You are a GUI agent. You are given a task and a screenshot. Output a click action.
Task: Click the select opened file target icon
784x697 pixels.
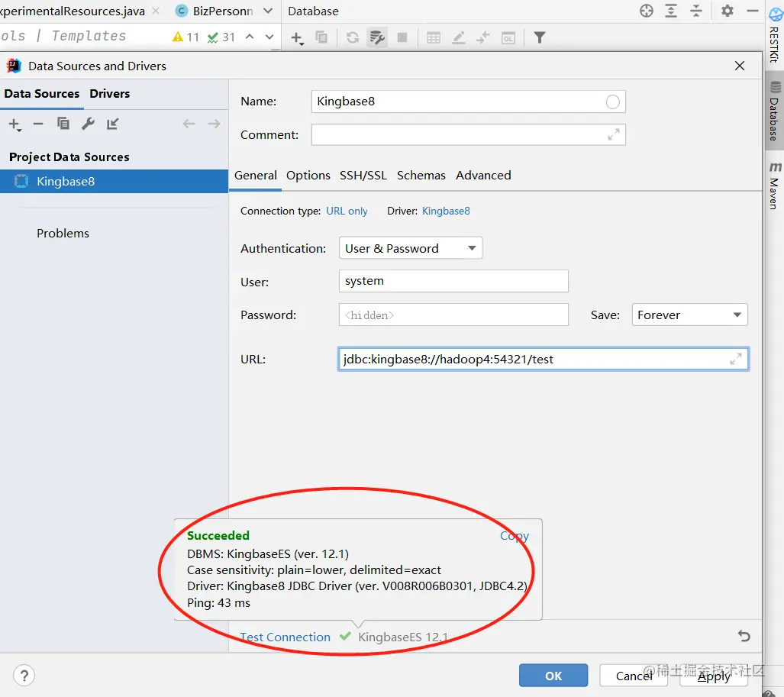click(647, 11)
